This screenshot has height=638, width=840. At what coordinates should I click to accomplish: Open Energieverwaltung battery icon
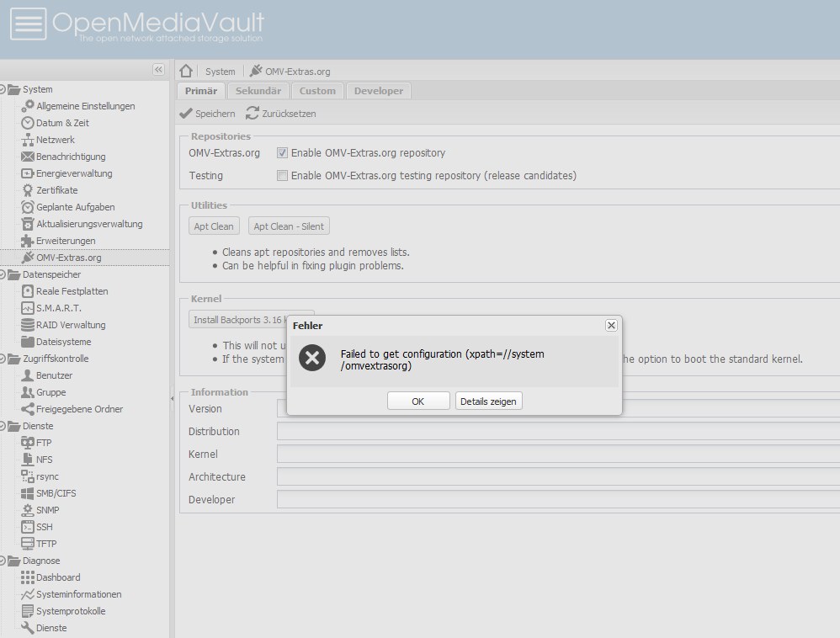pos(27,173)
